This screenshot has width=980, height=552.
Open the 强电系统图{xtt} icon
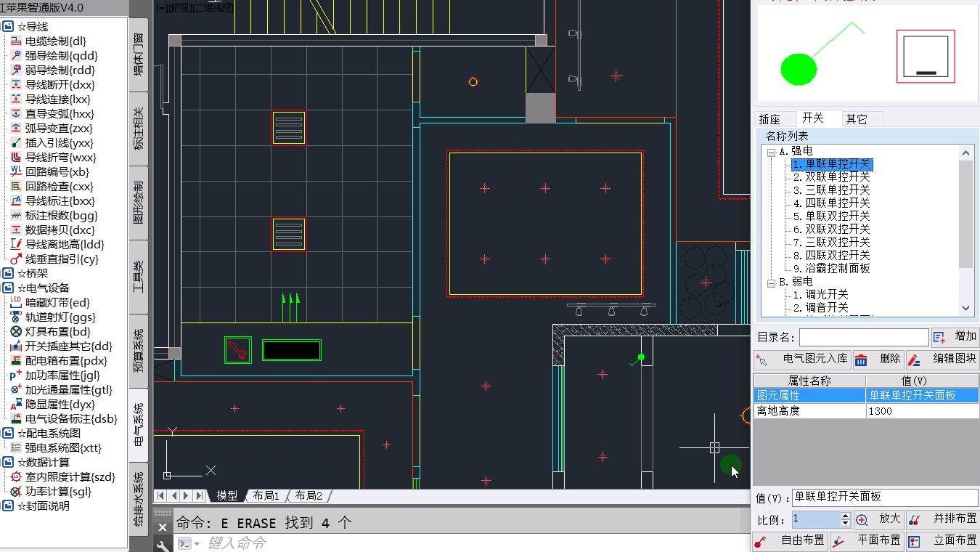pos(16,448)
